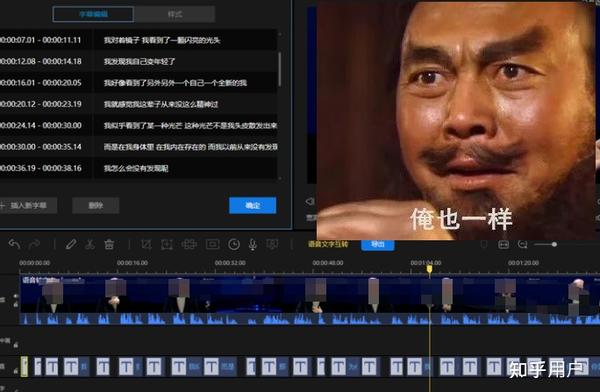Confirm with the blue 确定 button
The height and width of the screenshot is (392, 600).
pos(253,206)
